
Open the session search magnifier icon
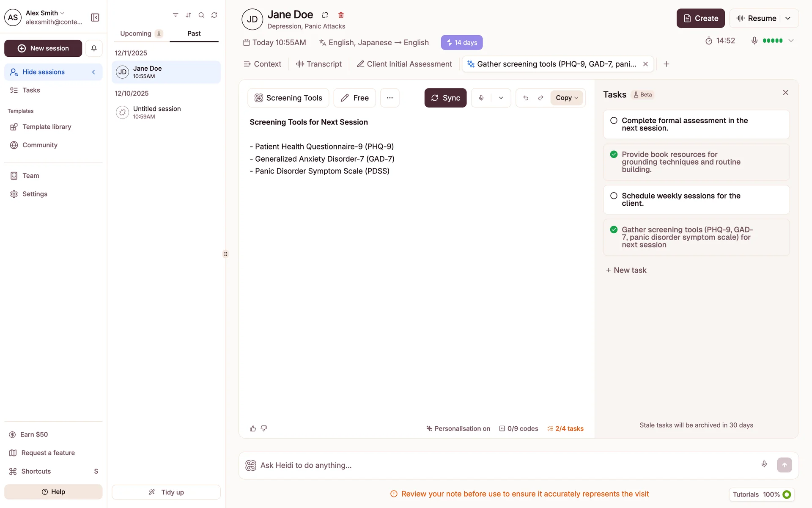tap(201, 15)
